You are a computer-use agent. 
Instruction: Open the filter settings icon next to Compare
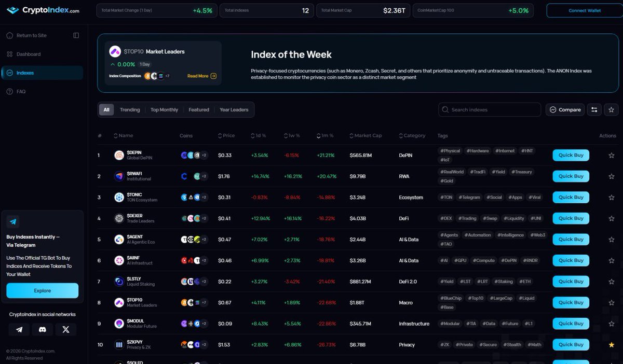point(594,109)
